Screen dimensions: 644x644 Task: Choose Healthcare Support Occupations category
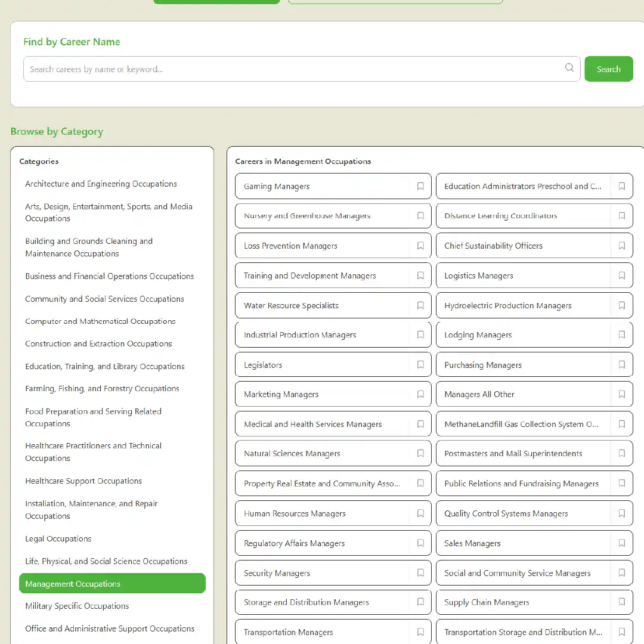pos(83,481)
